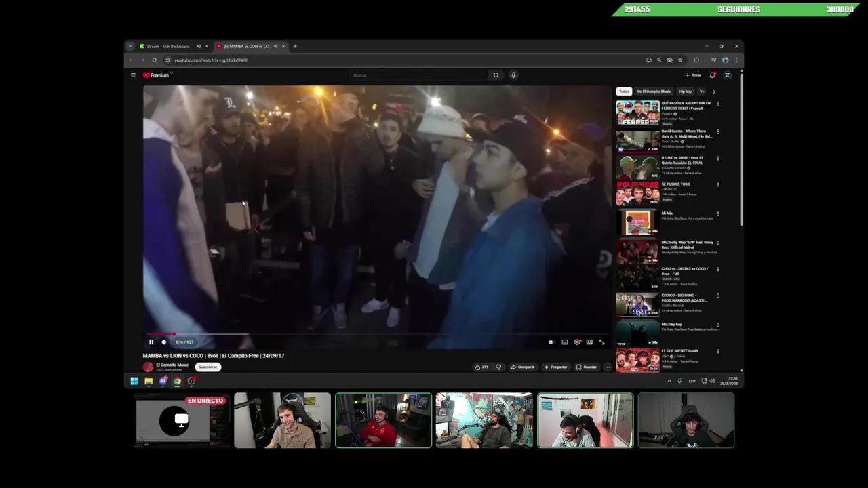Open the options menu for the Fetty Wap mix
Screen dimensions: 868x488
(717, 243)
